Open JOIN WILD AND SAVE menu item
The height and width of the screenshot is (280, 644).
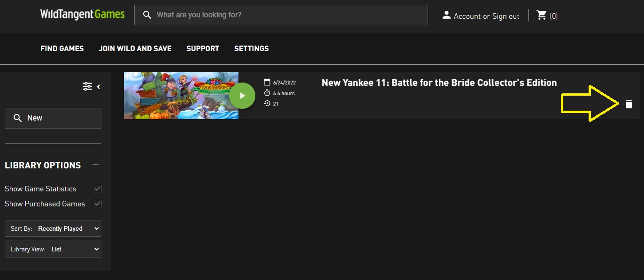pos(135,48)
